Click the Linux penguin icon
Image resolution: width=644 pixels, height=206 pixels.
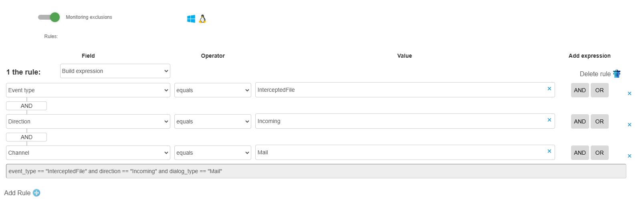202,19
